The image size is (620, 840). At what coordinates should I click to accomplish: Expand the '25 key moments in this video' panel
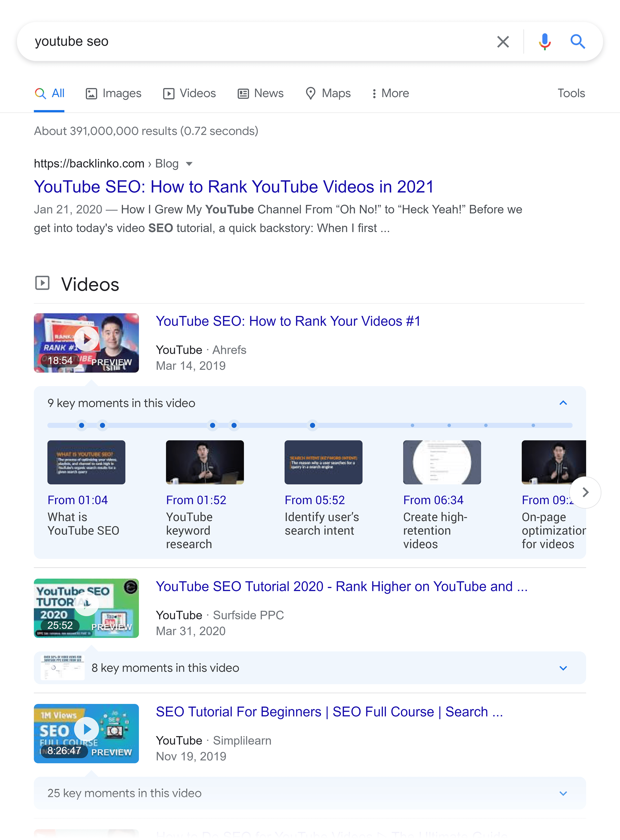310,793
